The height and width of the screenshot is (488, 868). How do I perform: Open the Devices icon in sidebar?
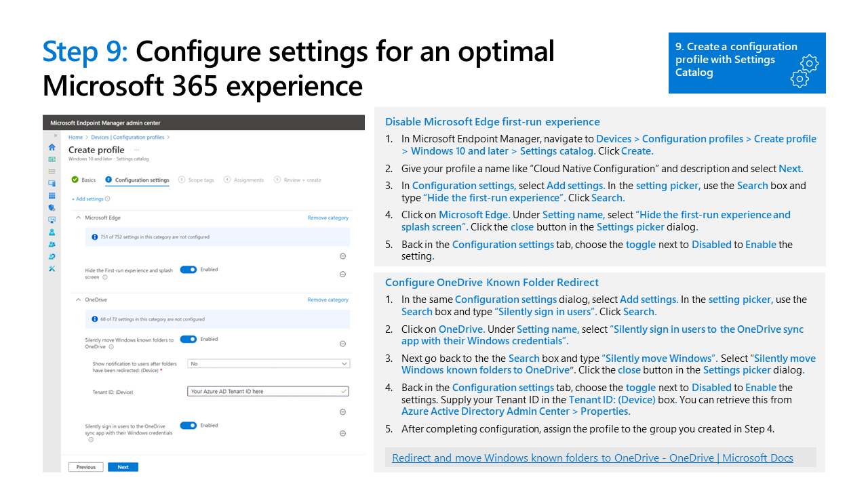[52, 183]
